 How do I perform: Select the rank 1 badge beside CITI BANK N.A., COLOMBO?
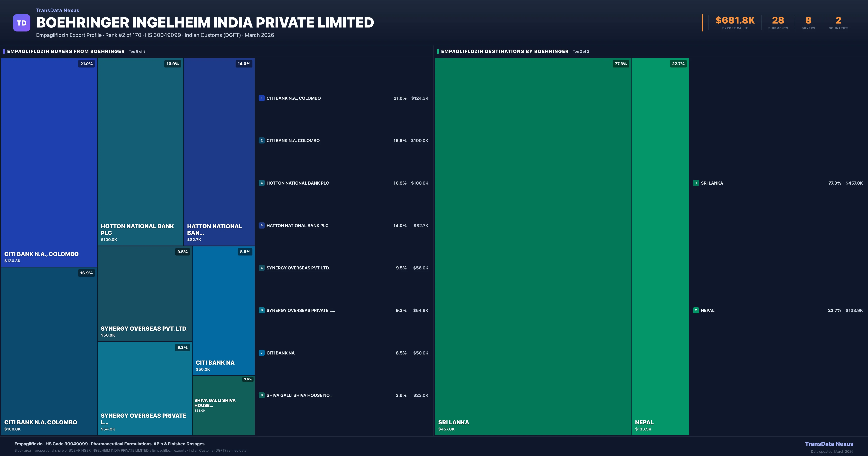(262, 98)
